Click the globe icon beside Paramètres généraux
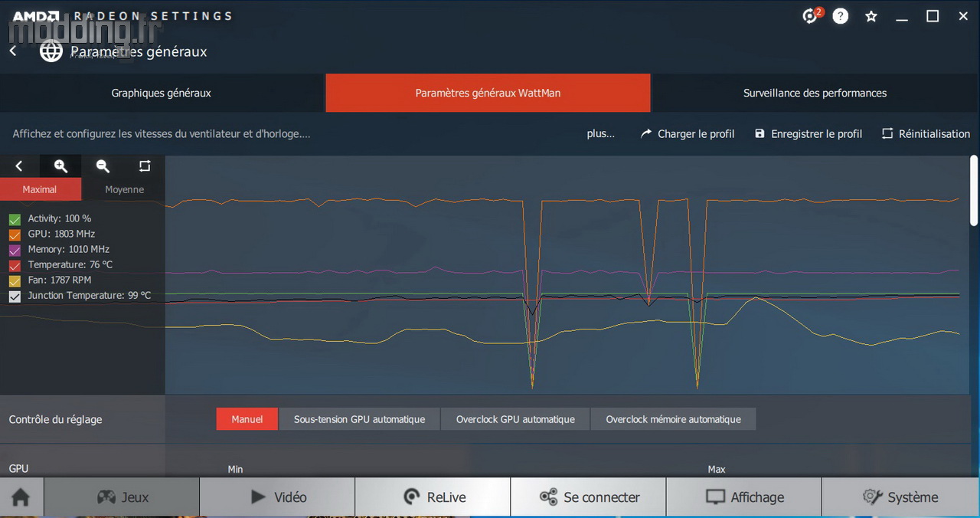Viewport: 980px width, 518px height. [51, 51]
